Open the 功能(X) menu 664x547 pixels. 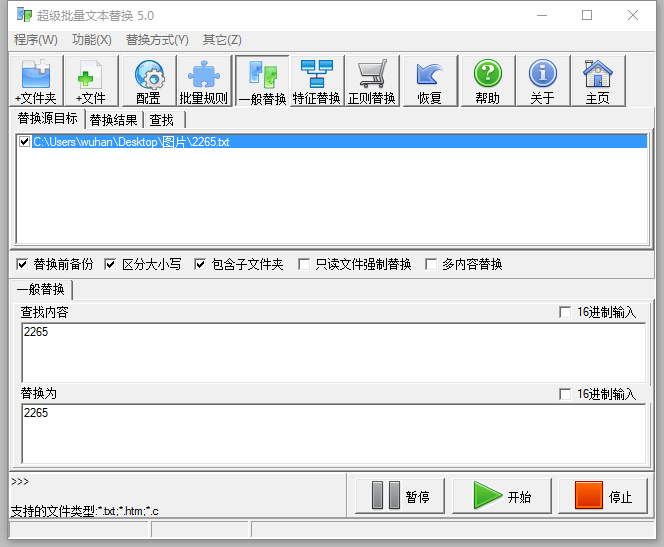coord(91,40)
